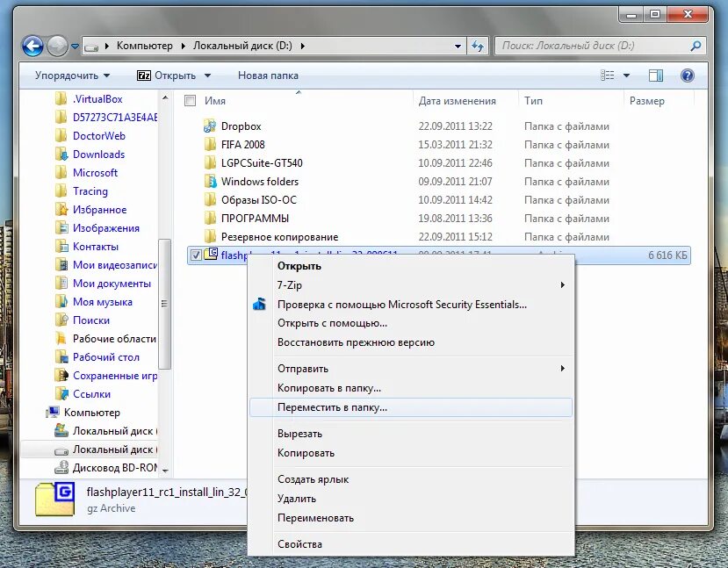Image resolution: width=728 pixels, height=568 pixels.
Task: Expand the Отправить submenu
Action: pos(411,369)
